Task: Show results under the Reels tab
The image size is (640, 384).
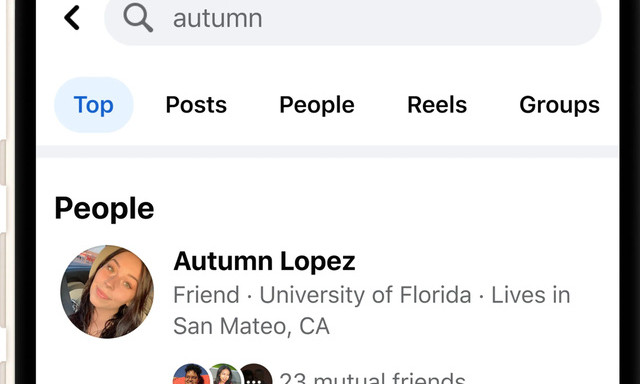Action: 437,105
